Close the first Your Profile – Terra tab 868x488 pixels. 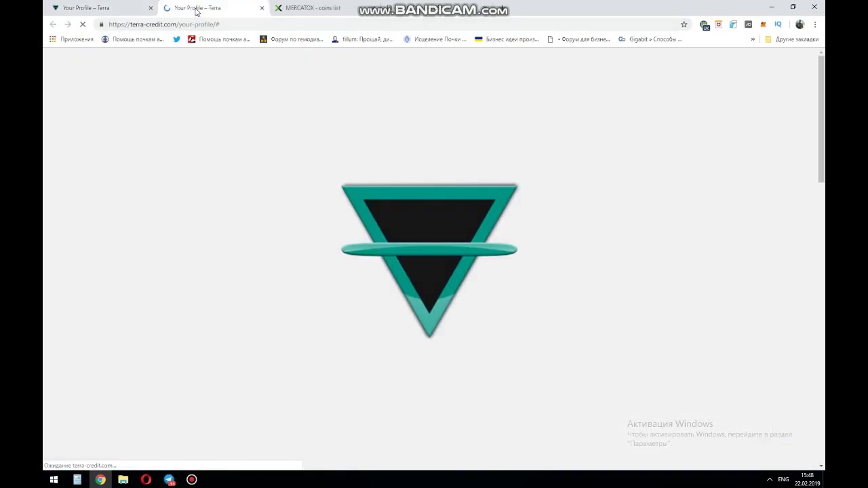(151, 8)
